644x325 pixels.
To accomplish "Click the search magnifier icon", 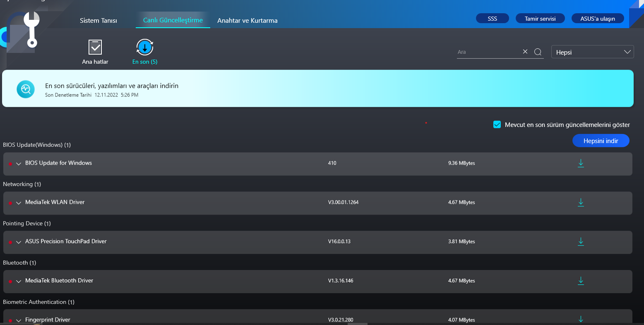I will [x=538, y=52].
